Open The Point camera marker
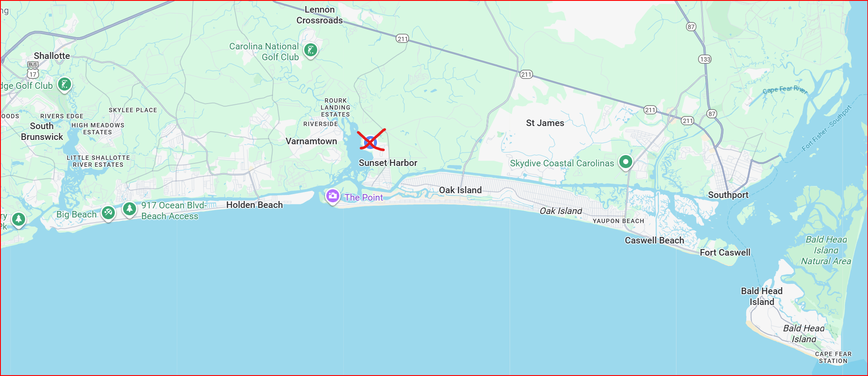The width and height of the screenshot is (868, 376). [332, 196]
